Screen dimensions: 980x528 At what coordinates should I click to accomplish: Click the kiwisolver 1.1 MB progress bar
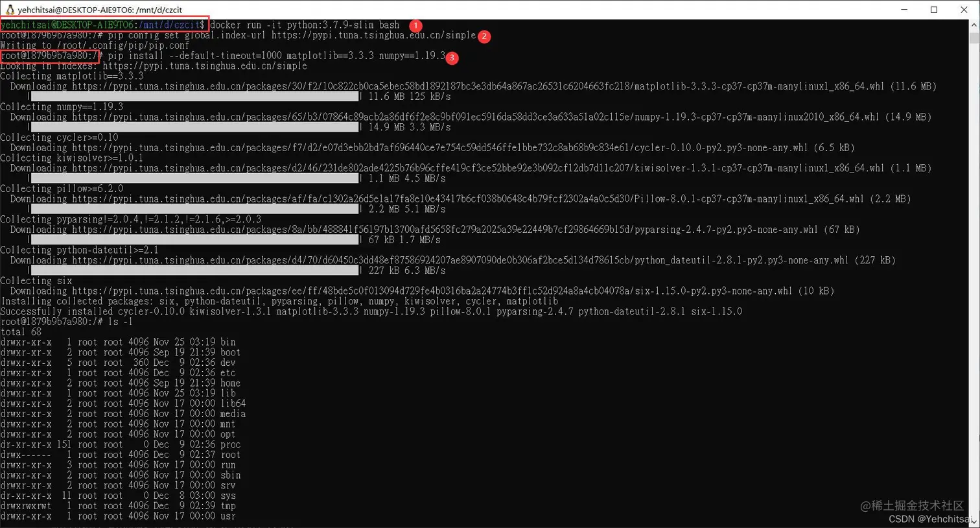[x=194, y=178]
